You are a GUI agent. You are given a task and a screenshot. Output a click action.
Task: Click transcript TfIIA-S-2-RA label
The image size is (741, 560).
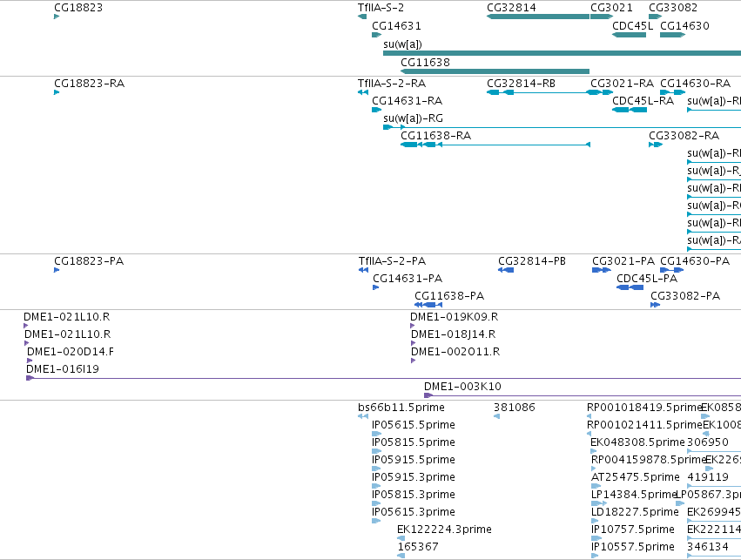pyautogui.click(x=391, y=84)
